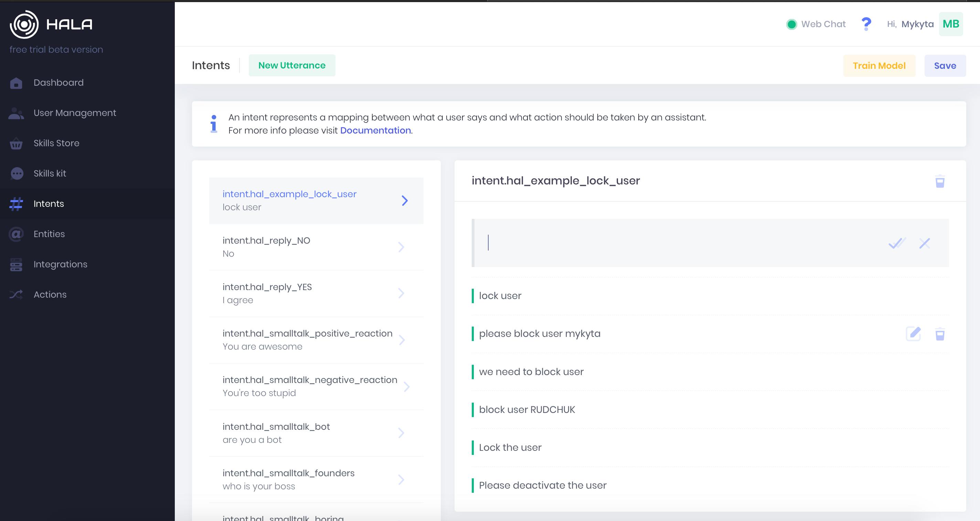This screenshot has width=980, height=521.
Task: Open intent.hal_smalltalk_negative_reaction in the list
Action: tap(316, 386)
